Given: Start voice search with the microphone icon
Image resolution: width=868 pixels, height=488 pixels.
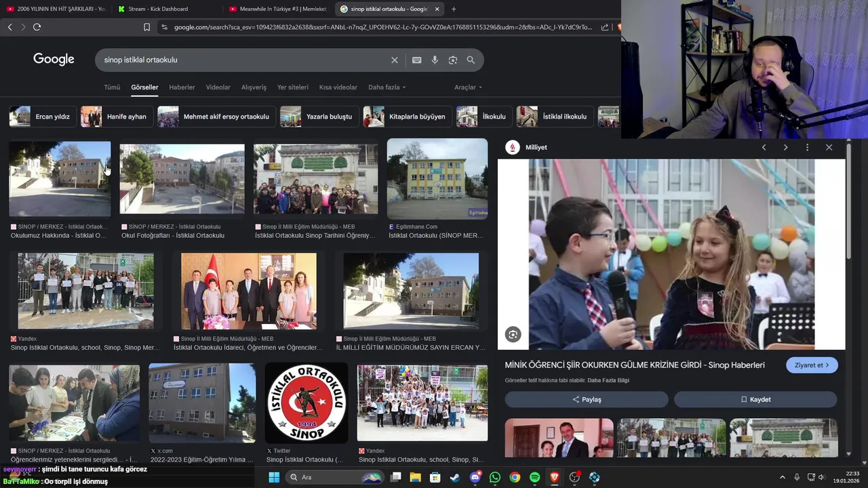Looking at the screenshot, I should click(435, 60).
